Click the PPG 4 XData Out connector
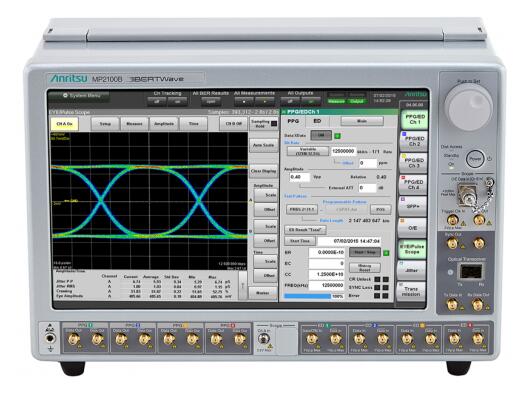The height and width of the screenshot is (393, 529). [x=240, y=339]
